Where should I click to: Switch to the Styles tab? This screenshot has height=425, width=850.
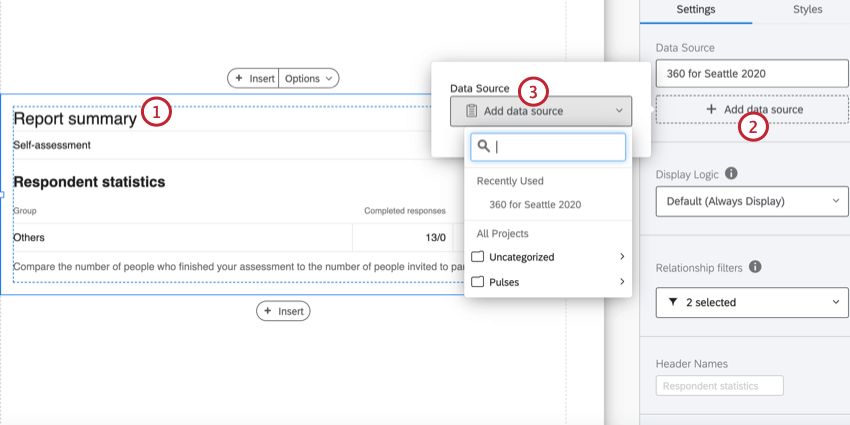(807, 10)
